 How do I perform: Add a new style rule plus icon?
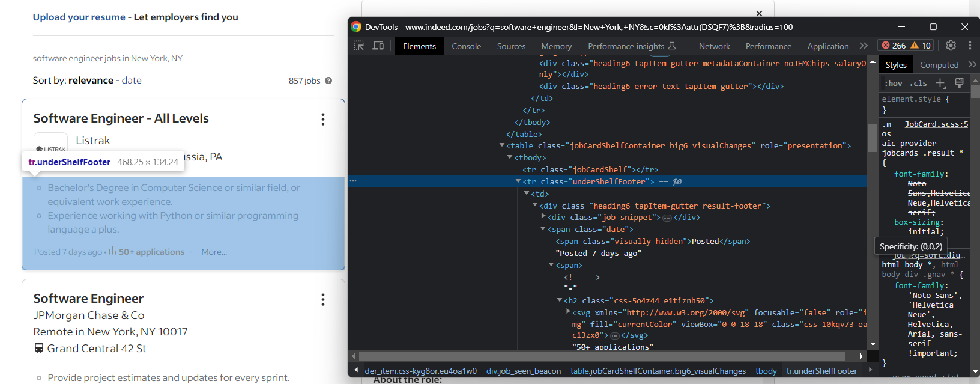click(941, 83)
